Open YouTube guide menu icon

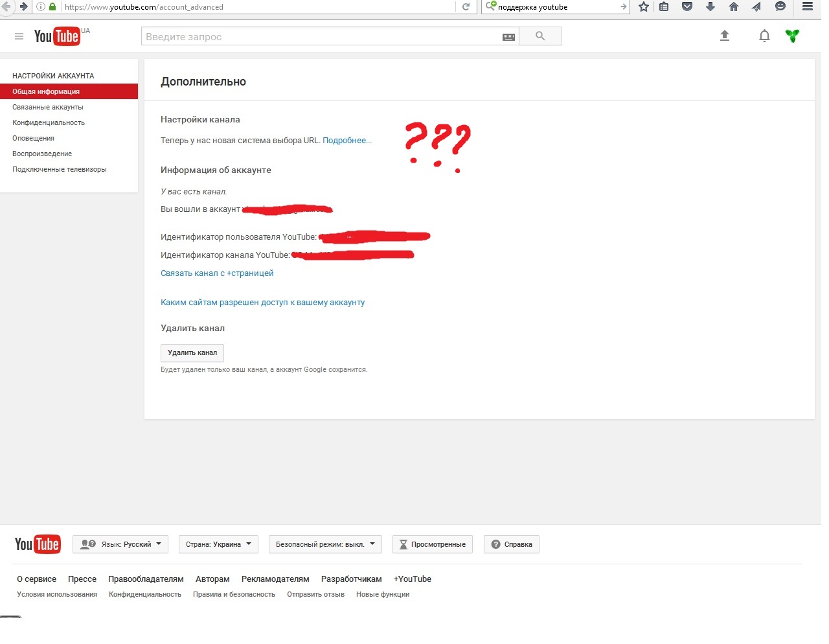[x=19, y=36]
